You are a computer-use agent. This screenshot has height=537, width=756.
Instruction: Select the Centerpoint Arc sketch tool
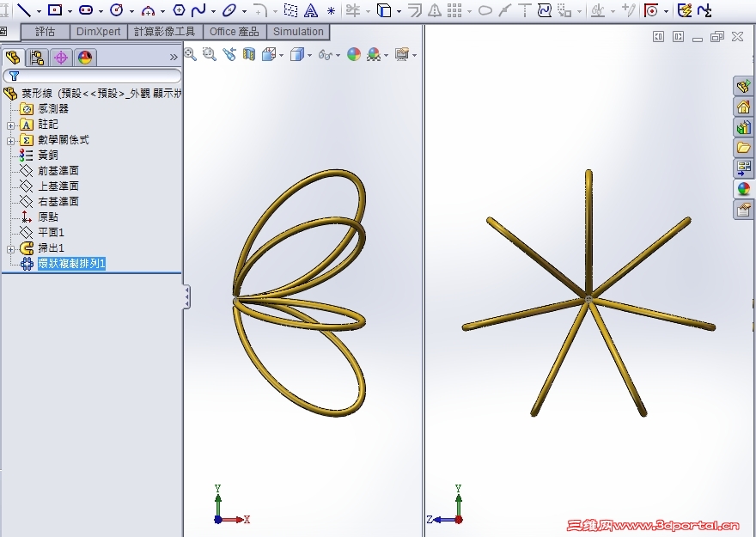148,10
